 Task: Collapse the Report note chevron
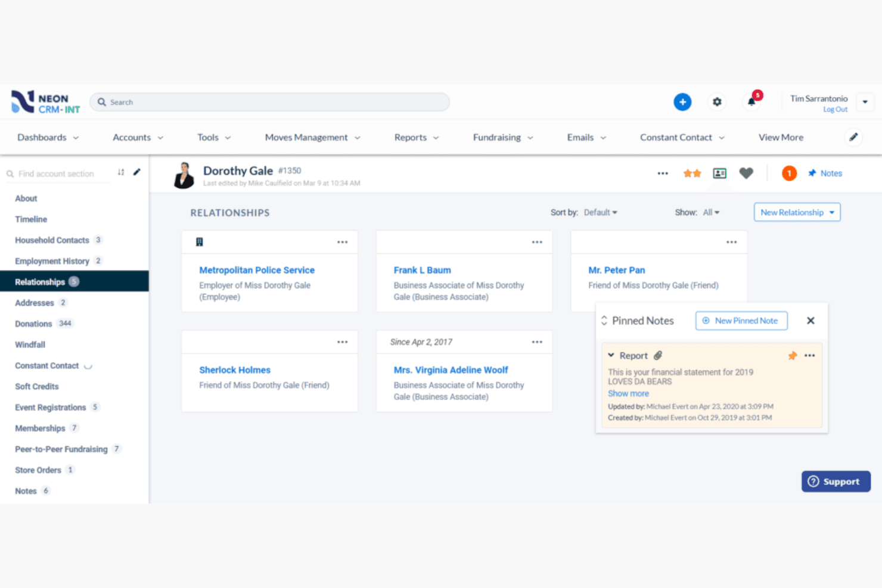pos(611,355)
